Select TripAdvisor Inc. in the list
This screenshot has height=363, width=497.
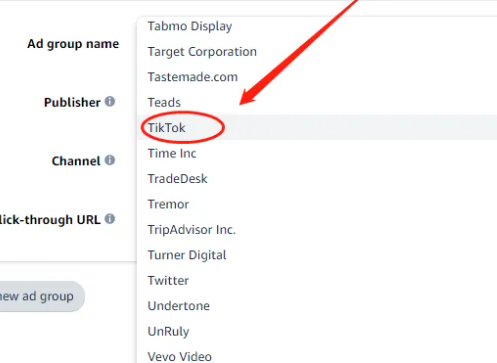click(317, 230)
